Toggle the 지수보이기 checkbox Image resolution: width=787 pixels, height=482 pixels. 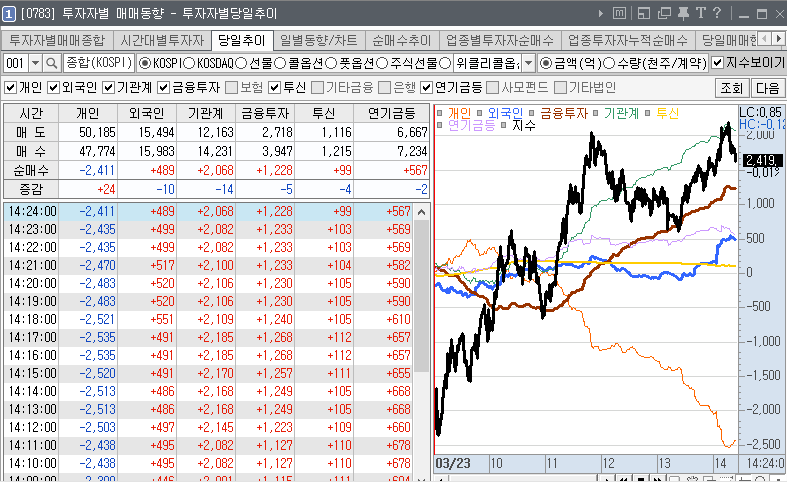[717, 63]
